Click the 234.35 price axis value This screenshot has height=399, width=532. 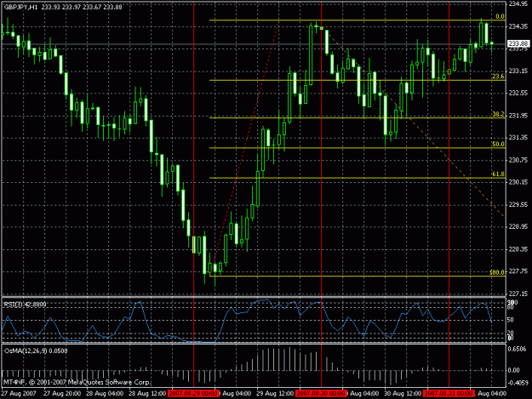[x=518, y=26]
